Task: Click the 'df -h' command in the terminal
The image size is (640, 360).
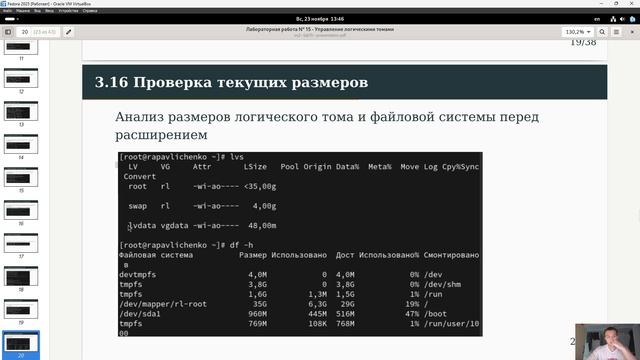Action: click(x=241, y=245)
